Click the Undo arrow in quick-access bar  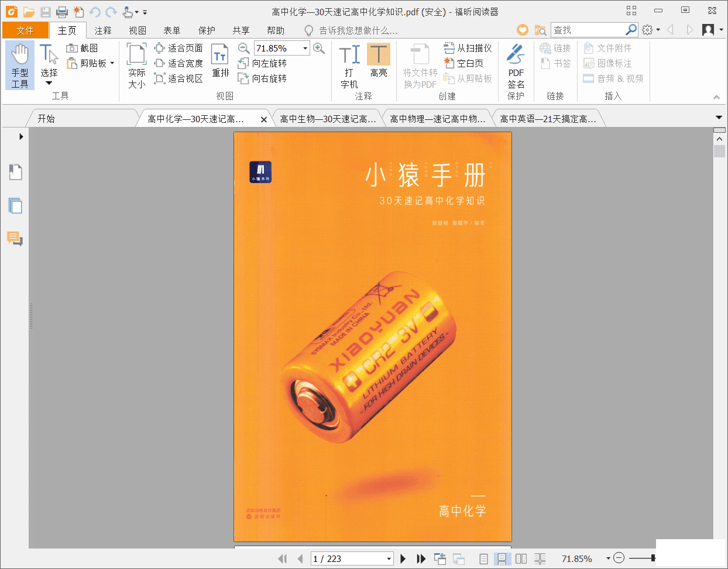[x=95, y=12]
